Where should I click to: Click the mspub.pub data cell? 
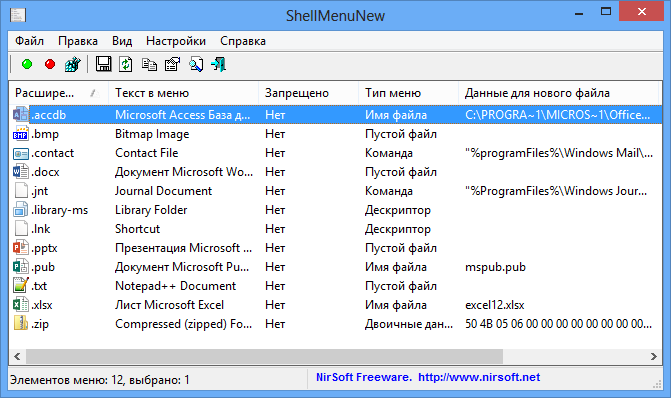tap(495, 267)
